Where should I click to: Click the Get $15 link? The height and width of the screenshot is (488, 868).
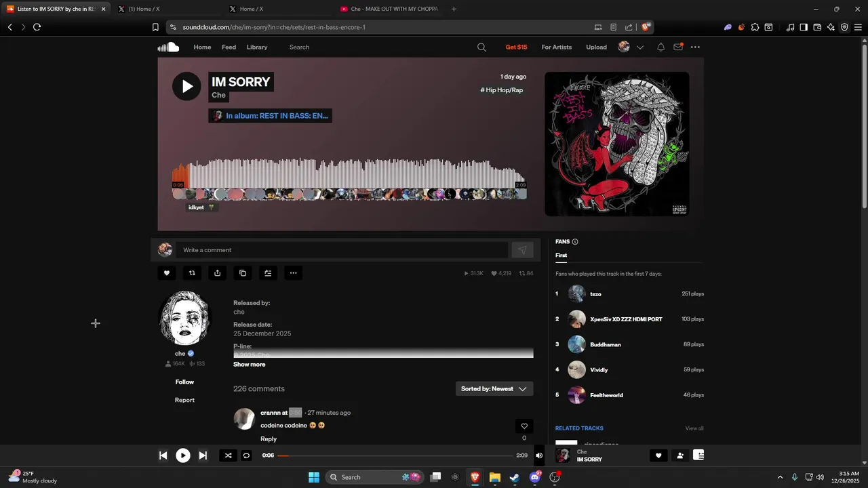point(516,47)
